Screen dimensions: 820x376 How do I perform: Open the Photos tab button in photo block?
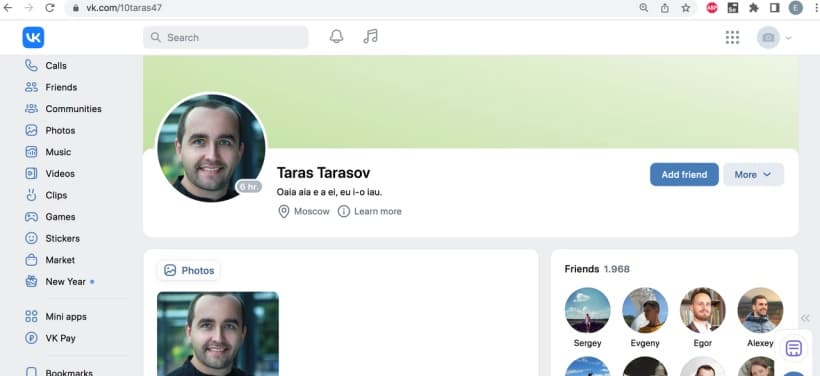point(189,270)
